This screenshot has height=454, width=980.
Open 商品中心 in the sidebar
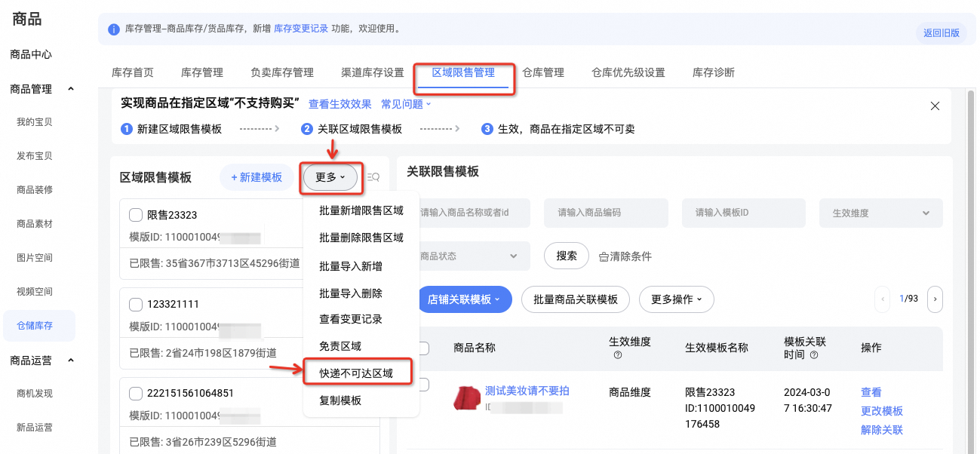pyautogui.click(x=31, y=54)
